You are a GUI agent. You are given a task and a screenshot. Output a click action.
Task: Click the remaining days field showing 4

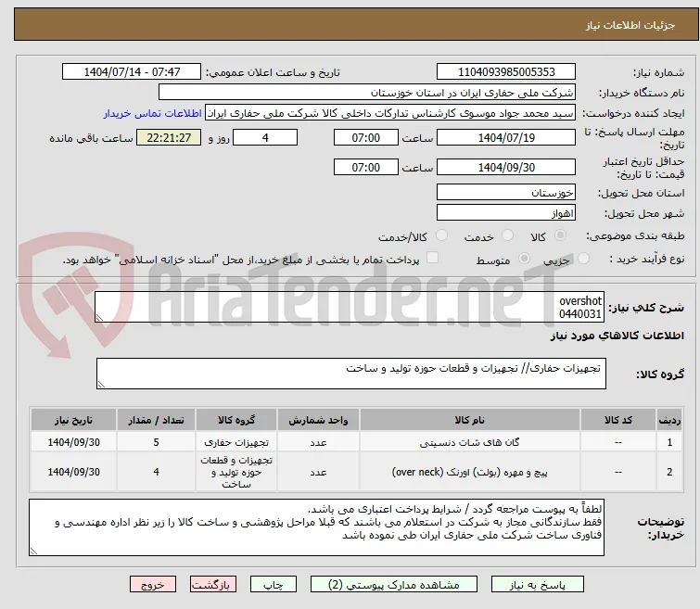pyautogui.click(x=265, y=137)
